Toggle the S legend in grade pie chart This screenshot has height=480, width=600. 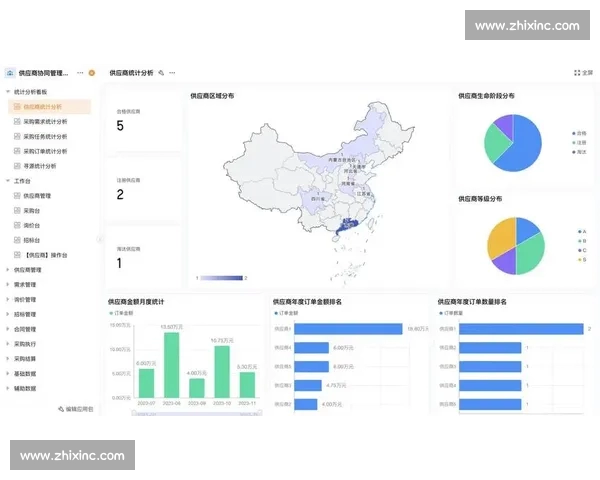coord(582,260)
